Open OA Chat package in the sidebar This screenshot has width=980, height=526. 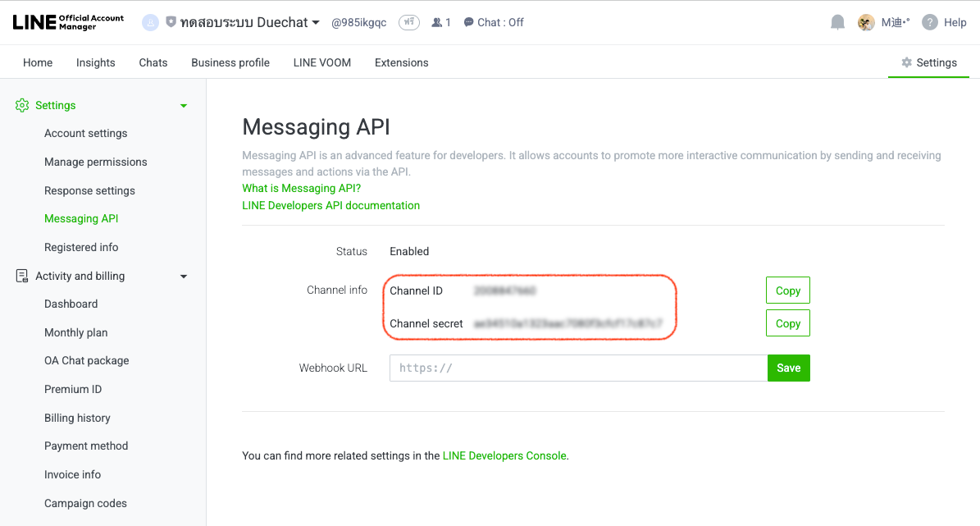[x=86, y=360]
